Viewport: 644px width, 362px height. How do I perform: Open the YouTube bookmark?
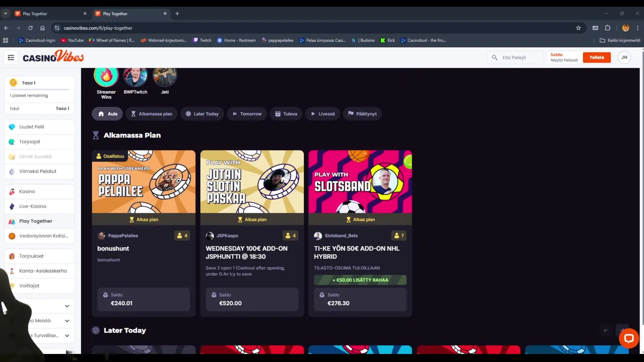[72, 40]
